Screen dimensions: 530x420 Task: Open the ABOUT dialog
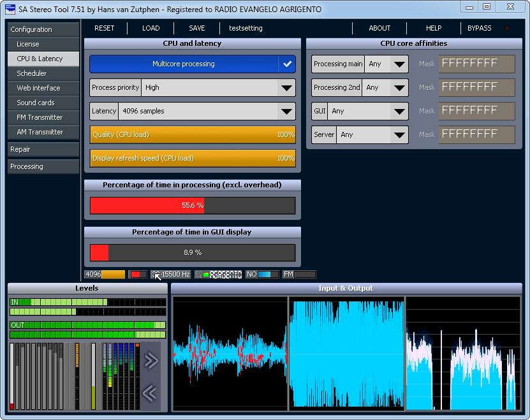click(x=379, y=29)
